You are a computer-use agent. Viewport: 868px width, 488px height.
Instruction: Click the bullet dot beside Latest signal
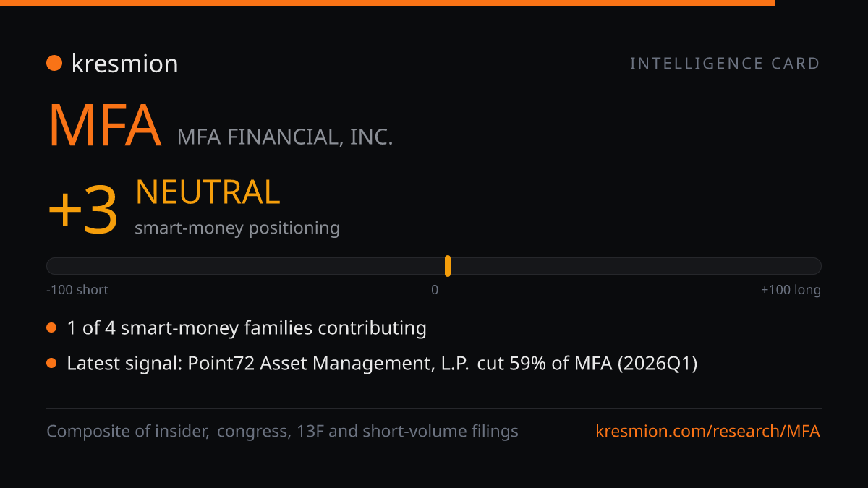pos(51,364)
